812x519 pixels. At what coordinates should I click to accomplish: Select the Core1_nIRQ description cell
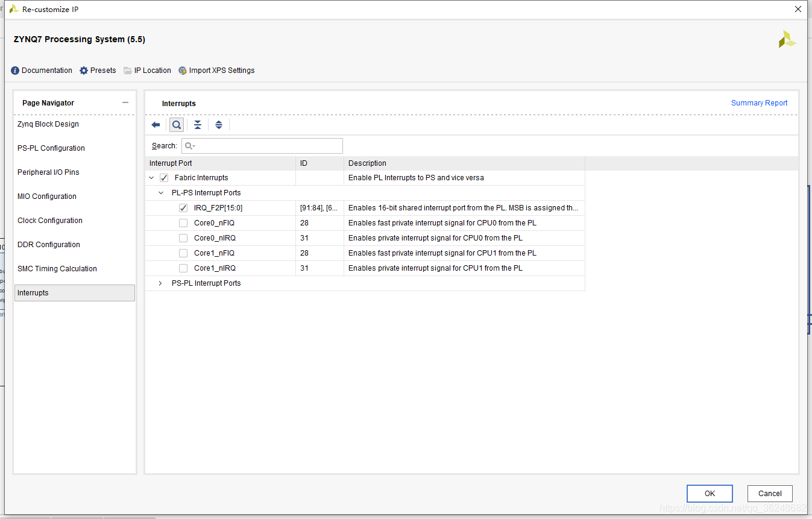click(464, 268)
